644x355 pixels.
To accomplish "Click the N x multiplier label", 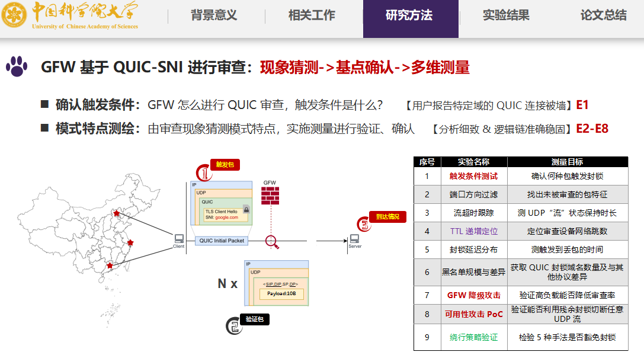I will coord(228,283).
